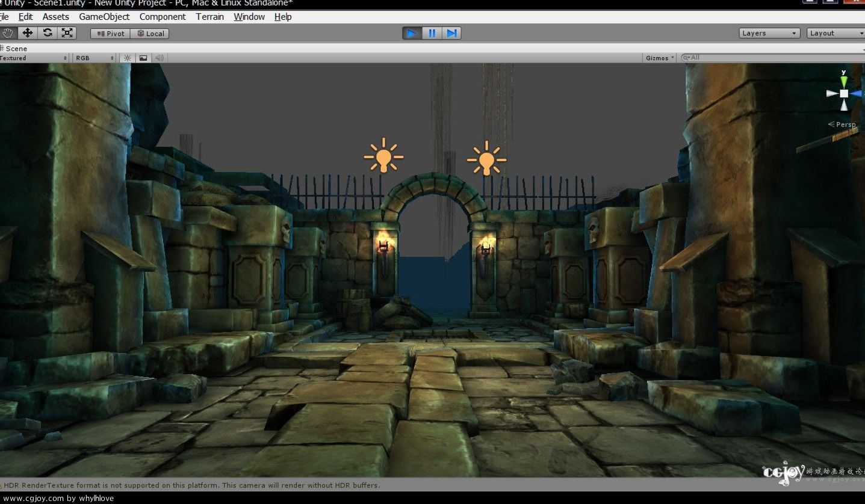The image size is (865, 504).
Task: Toggle Local/Global handle rotation
Action: 150,34
